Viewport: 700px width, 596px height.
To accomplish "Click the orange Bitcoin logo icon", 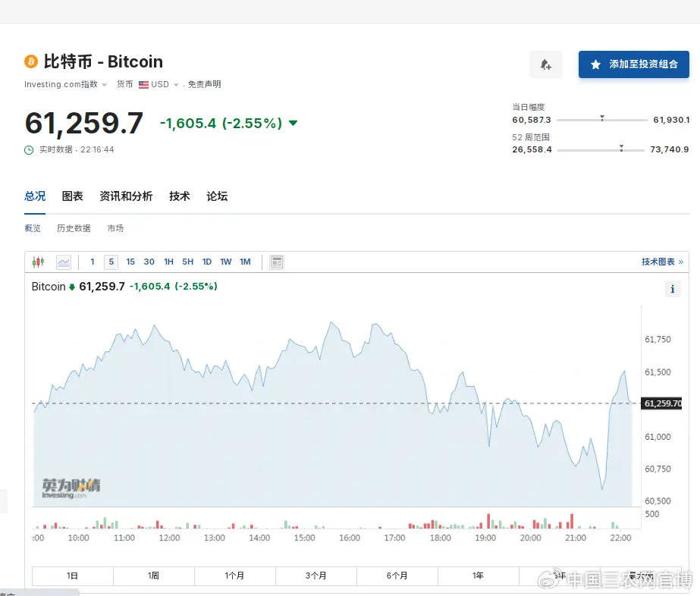I will 31,61.
